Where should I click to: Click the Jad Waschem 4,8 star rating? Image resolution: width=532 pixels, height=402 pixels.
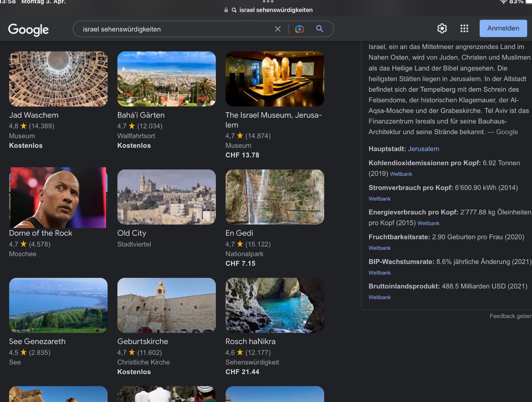pyautogui.click(x=31, y=126)
